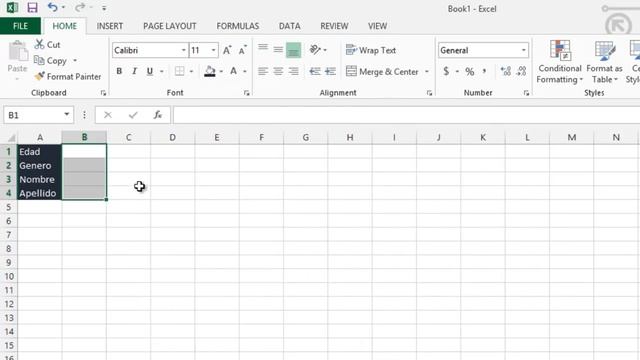Expand the font color dropdown arrow

pyautogui.click(x=245, y=71)
